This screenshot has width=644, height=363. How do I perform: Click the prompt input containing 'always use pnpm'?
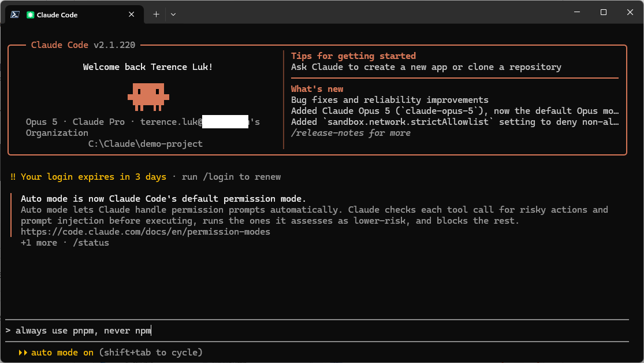pyautogui.click(x=317, y=331)
